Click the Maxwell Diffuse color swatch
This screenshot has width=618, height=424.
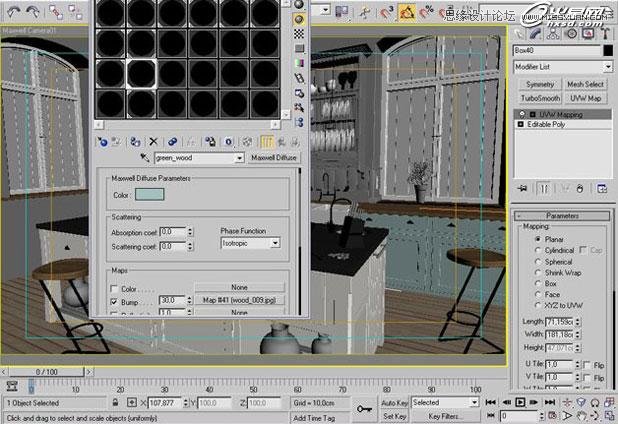pyautogui.click(x=149, y=194)
